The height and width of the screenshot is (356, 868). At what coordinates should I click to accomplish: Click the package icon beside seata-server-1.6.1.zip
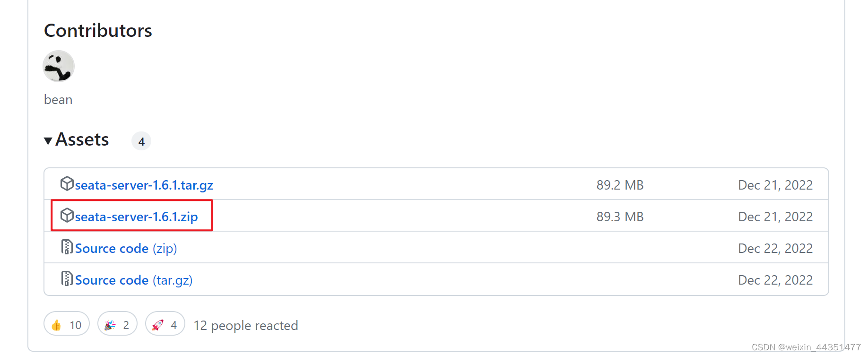tap(68, 216)
